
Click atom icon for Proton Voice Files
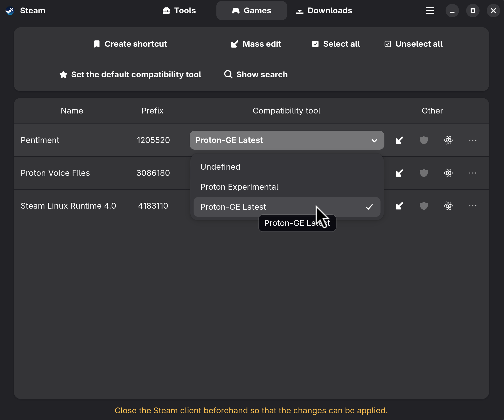point(448,173)
